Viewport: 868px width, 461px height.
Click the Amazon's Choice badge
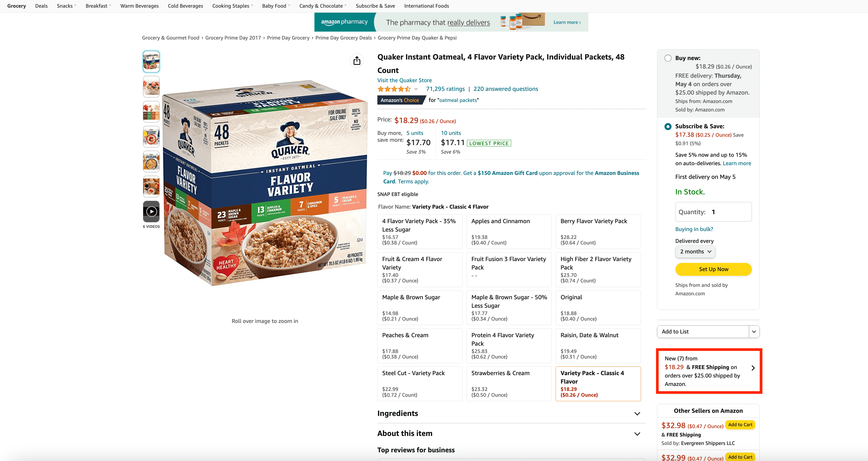tap(400, 100)
